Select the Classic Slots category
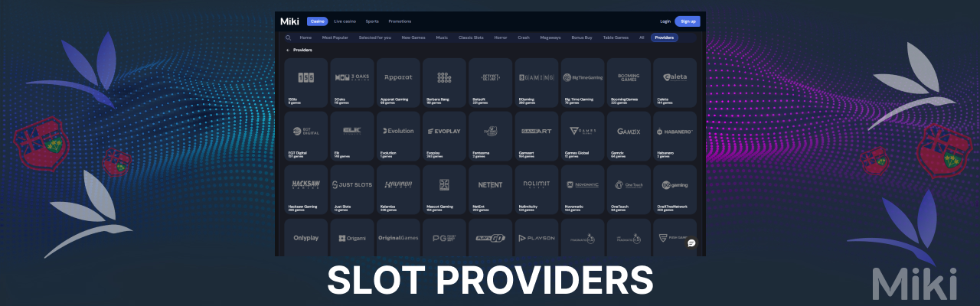This screenshot has height=306, width=980. (x=472, y=37)
